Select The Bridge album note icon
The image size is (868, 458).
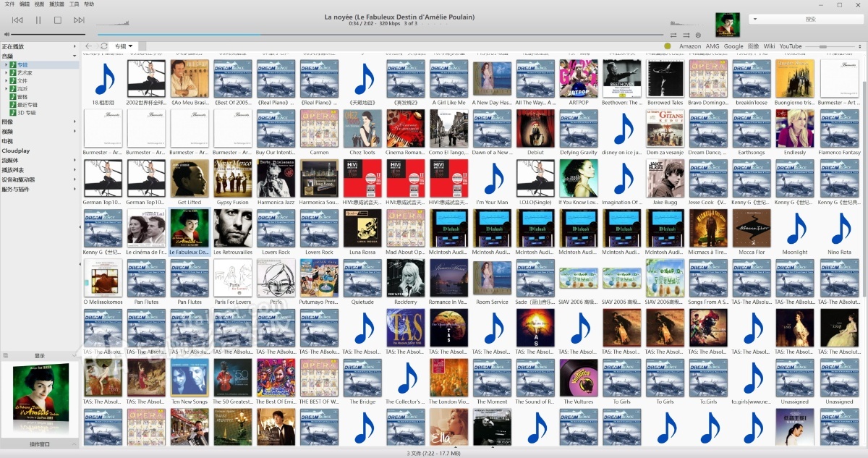pos(363,378)
